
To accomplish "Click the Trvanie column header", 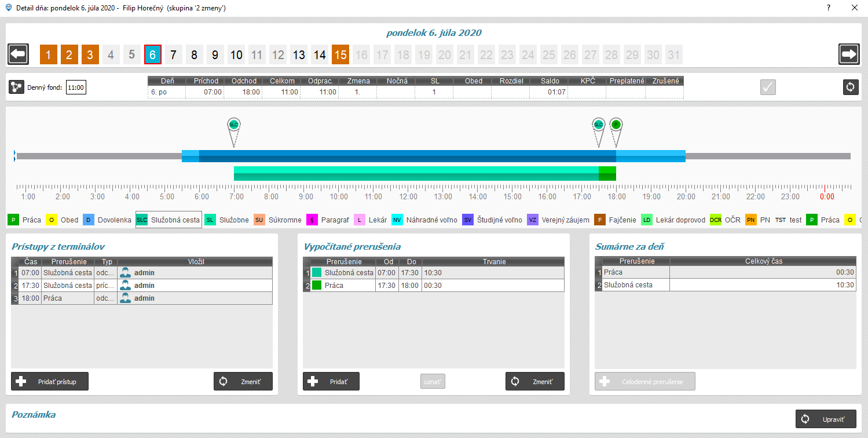I will point(493,262).
